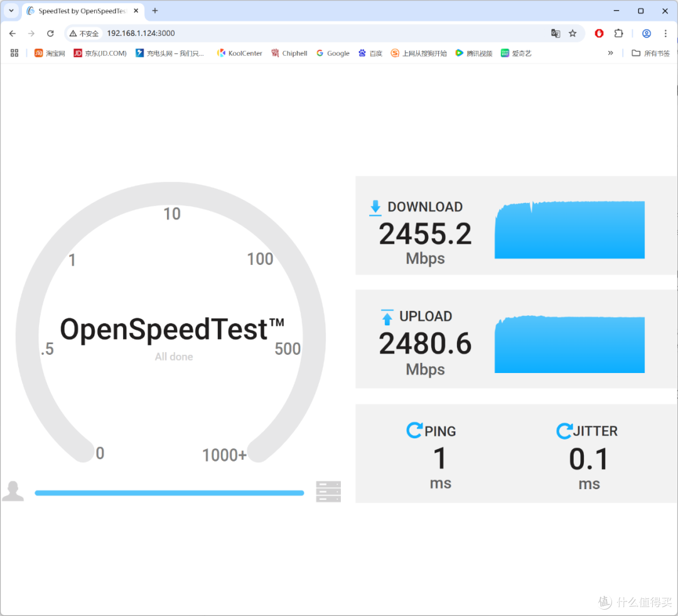Open the user profile icon
678x616 pixels.
tap(647, 33)
